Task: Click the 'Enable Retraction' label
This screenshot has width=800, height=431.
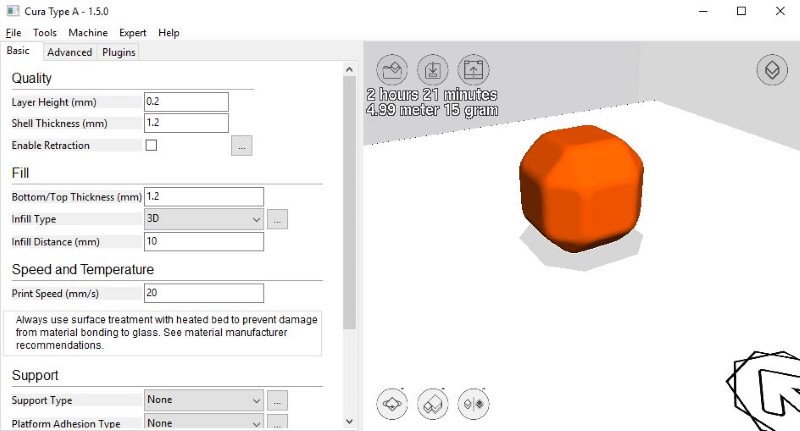Action: 51,145
